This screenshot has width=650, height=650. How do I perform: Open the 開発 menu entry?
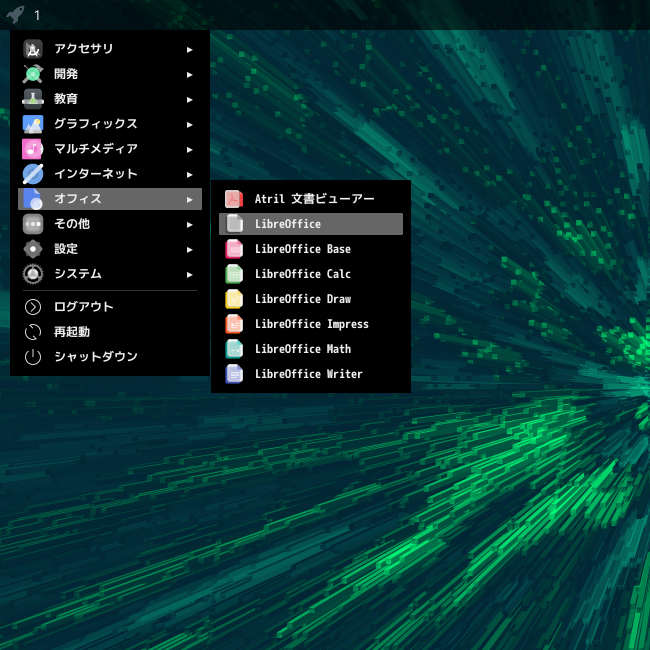coord(110,74)
